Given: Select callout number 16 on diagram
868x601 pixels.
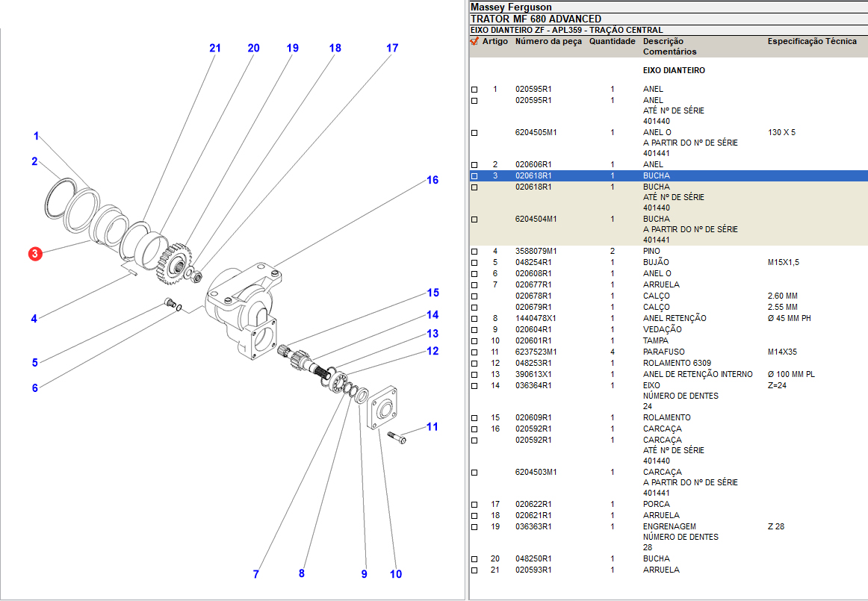Looking at the screenshot, I should tap(433, 180).
